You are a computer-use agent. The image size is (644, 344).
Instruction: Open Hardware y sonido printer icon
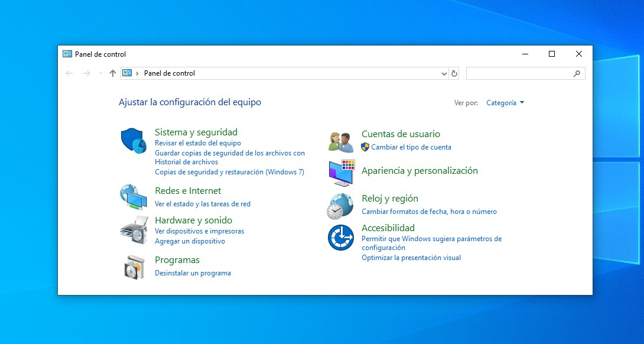pyautogui.click(x=135, y=231)
